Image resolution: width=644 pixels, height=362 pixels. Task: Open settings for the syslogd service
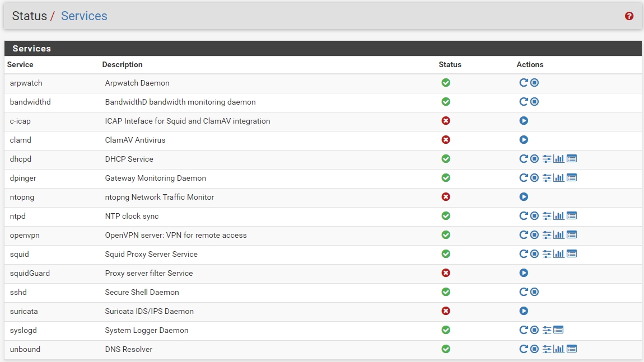547,330
